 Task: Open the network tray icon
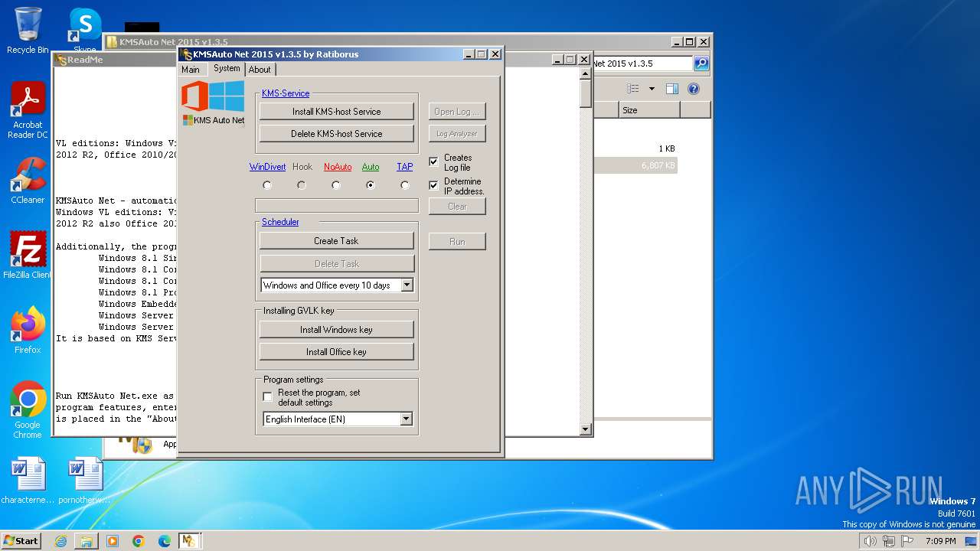[x=889, y=541]
